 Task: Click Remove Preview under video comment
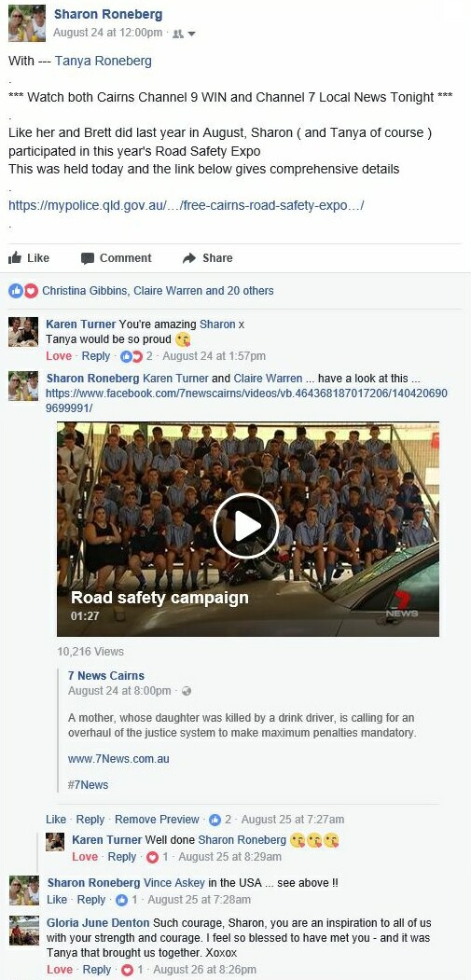coord(157,820)
